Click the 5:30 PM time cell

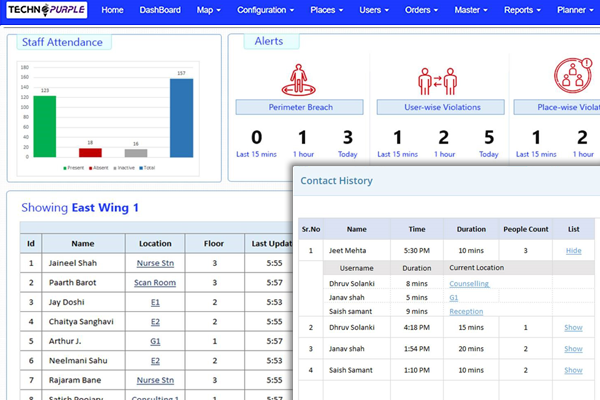click(417, 251)
